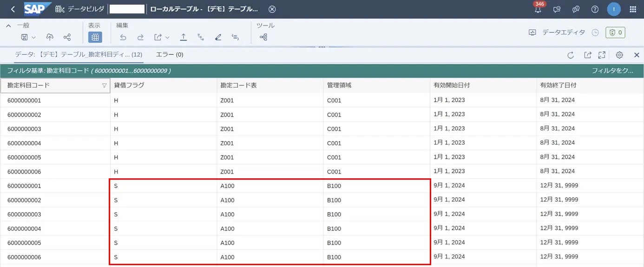Close the data preview panel
Viewport: 644px width, 267px height.
pos(637,55)
